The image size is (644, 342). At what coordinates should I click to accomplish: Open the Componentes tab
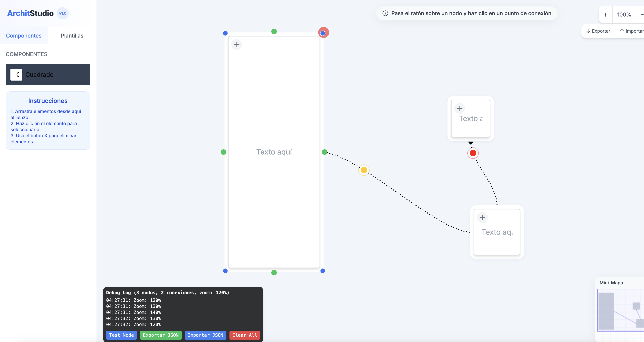[x=24, y=36]
